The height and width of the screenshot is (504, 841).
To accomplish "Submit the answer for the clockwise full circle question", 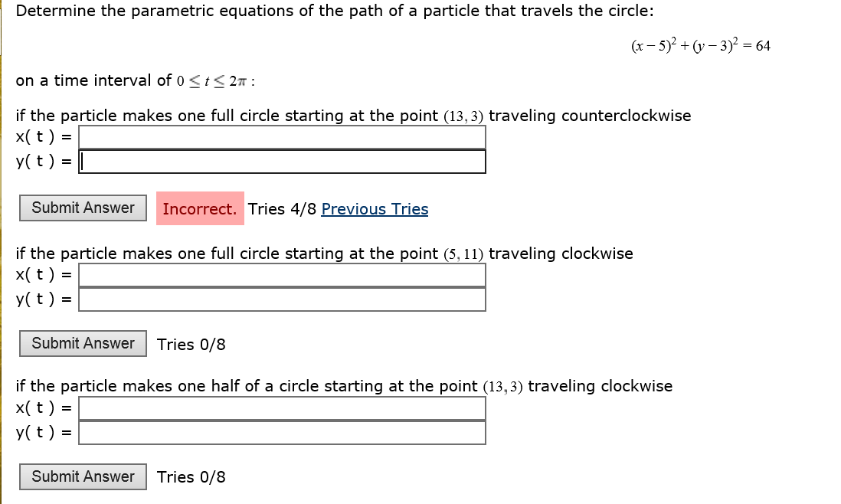I will pyautogui.click(x=82, y=343).
